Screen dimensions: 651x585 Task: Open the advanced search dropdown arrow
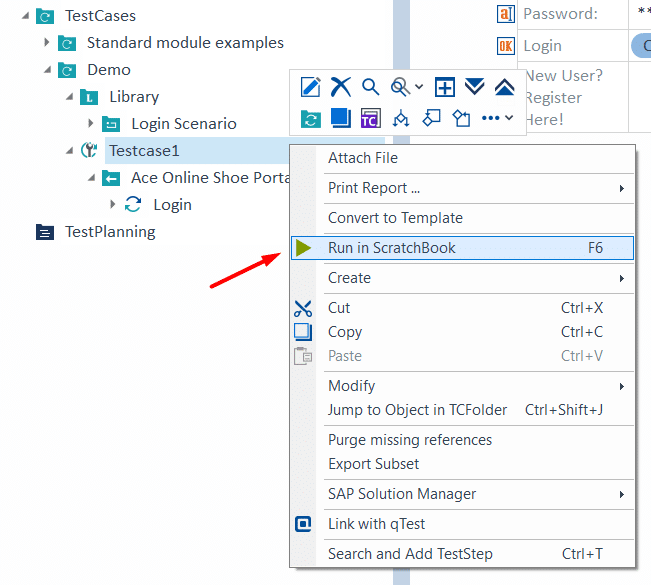(419, 87)
